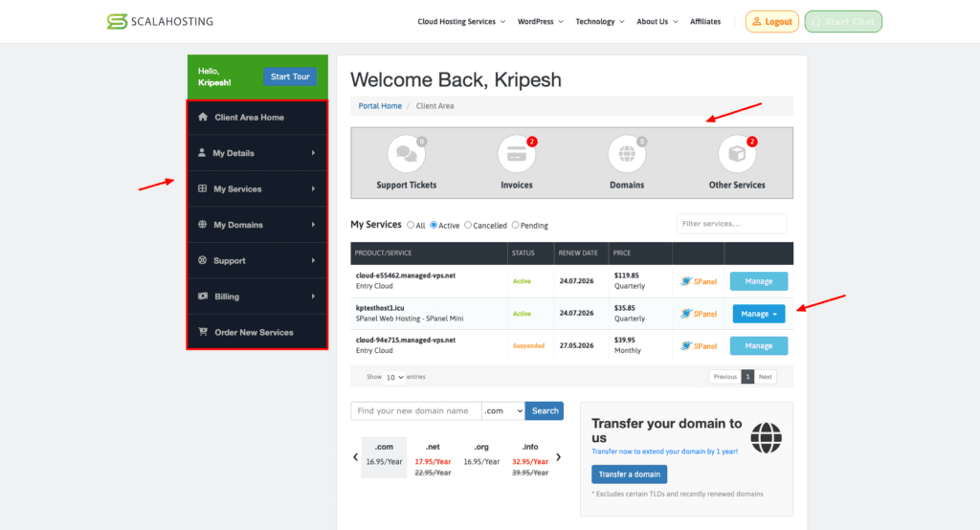This screenshot has width=980, height=530.
Task: Open the Invoices card icon
Action: (516, 154)
